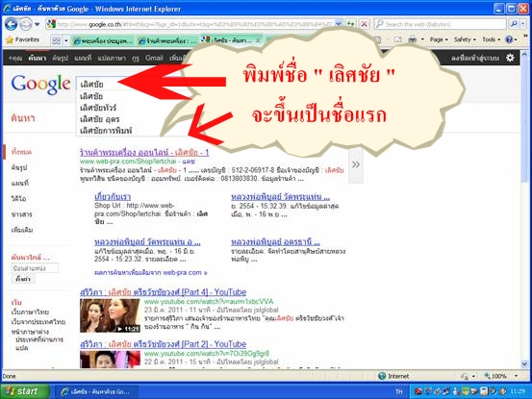The height and width of the screenshot is (399, 532).
Task: Play the Part 4 video thumbnail
Action: [110, 315]
